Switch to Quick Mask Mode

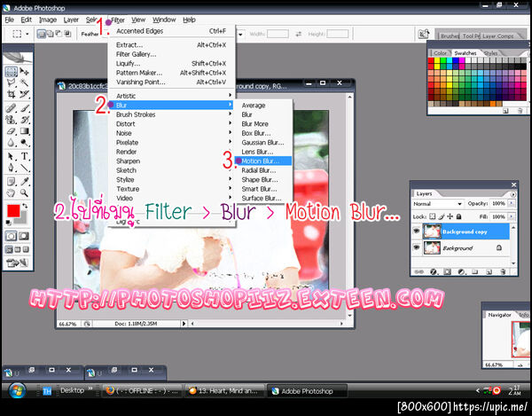pyautogui.click(x=24, y=236)
